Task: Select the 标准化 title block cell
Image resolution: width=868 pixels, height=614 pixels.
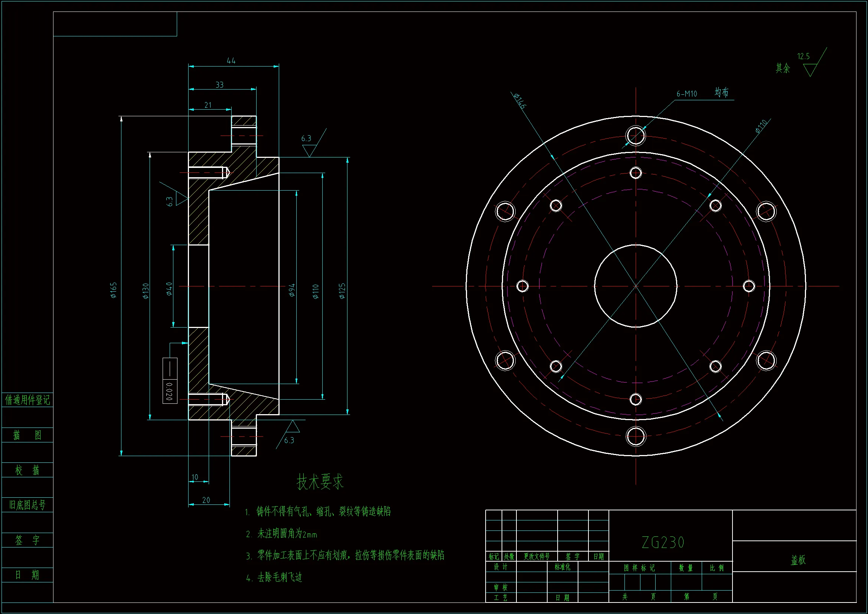Action: coord(562,567)
